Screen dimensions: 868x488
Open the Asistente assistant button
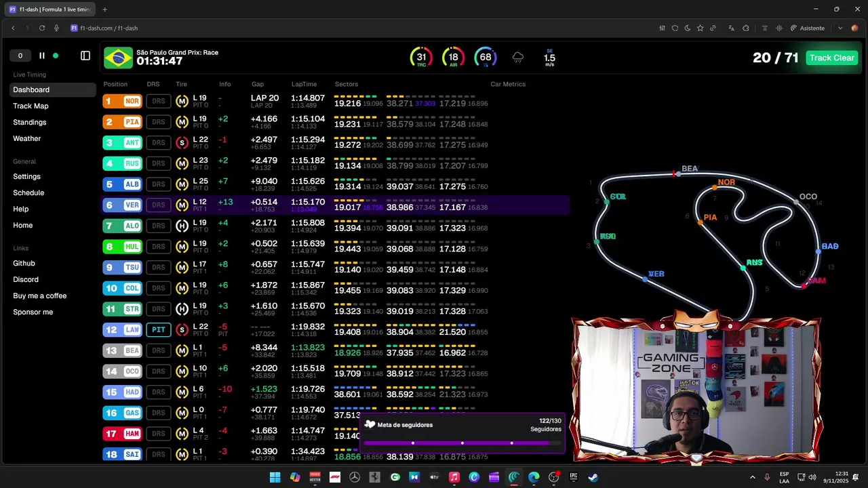coord(808,28)
